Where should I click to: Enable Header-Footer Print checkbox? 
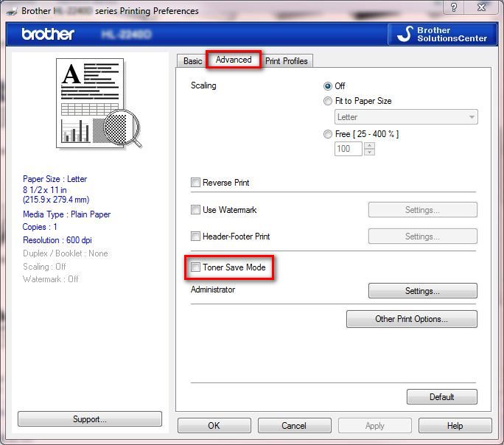pyautogui.click(x=195, y=236)
